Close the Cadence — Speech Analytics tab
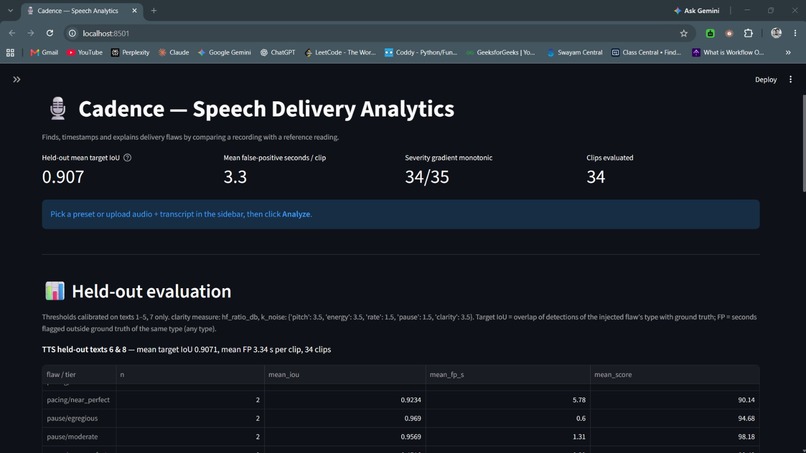806x453 pixels. (x=134, y=10)
